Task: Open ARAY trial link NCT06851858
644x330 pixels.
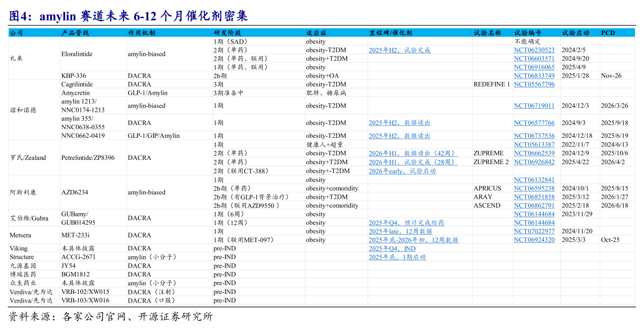Action: pos(534,197)
